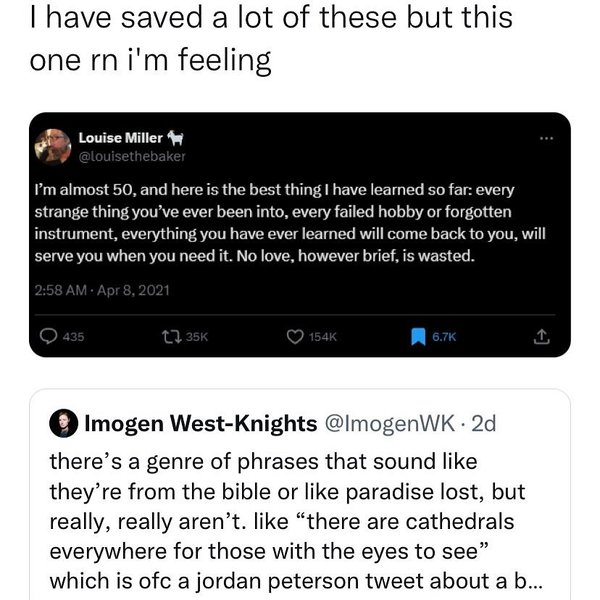
Task: Click the share upload arrow icon
Action: click(x=543, y=338)
